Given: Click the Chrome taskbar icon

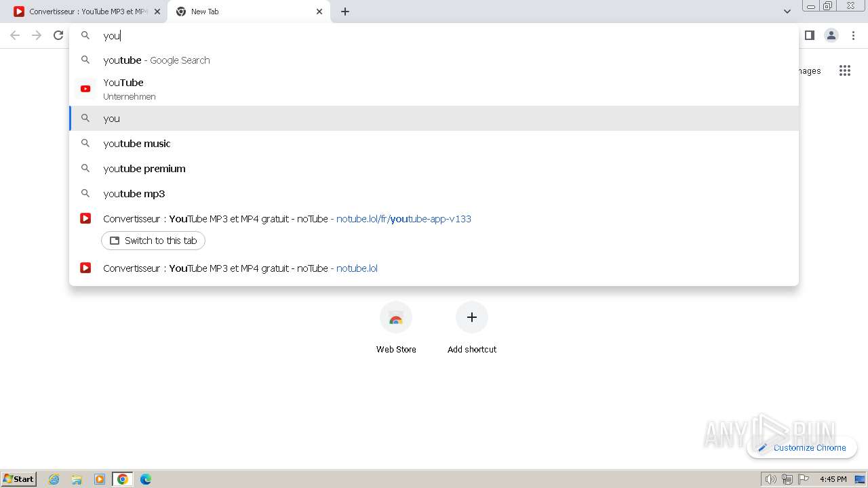Looking at the screenshot, I should 123,479.
